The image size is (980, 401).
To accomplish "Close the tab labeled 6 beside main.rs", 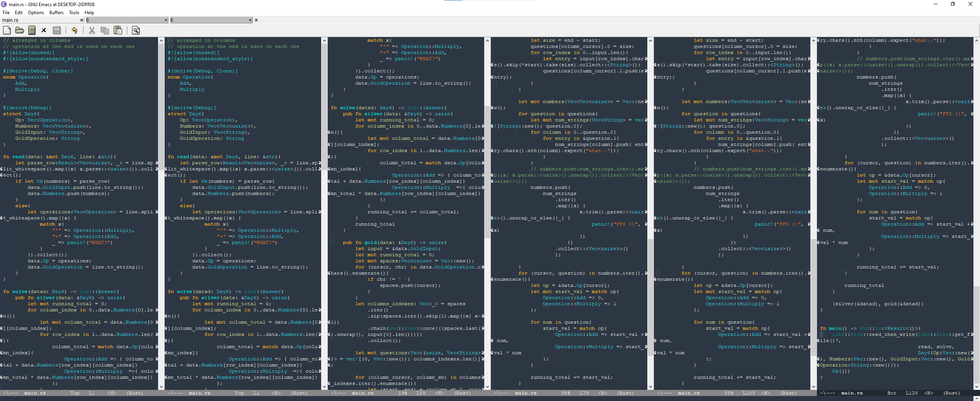I will [x=166, y=20].
